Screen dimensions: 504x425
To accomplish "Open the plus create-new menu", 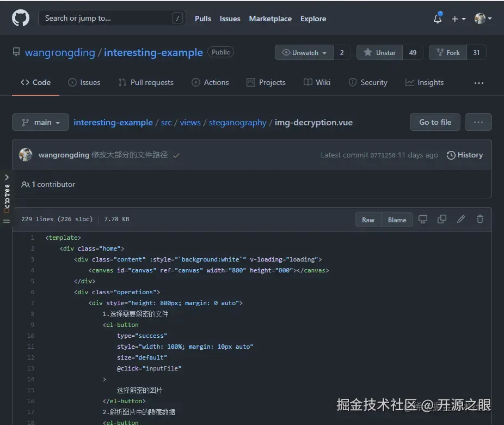I will 458,19.
